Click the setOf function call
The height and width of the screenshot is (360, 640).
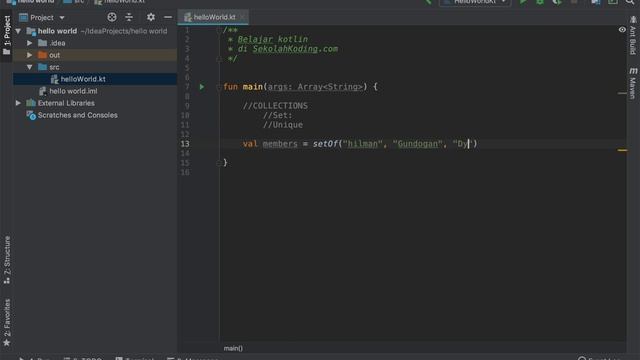pos(325,144)
